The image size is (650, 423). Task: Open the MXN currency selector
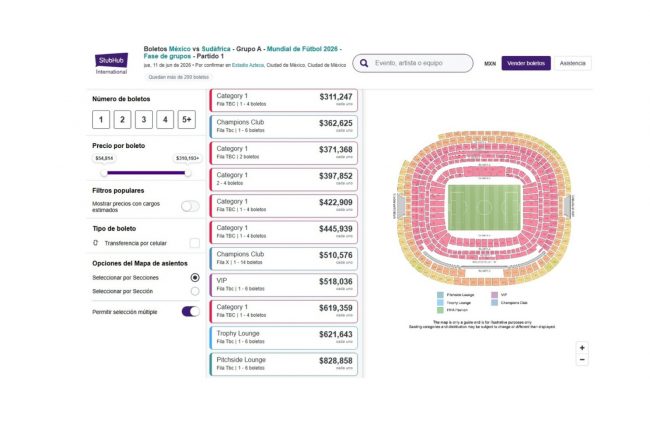click(489, 63)
